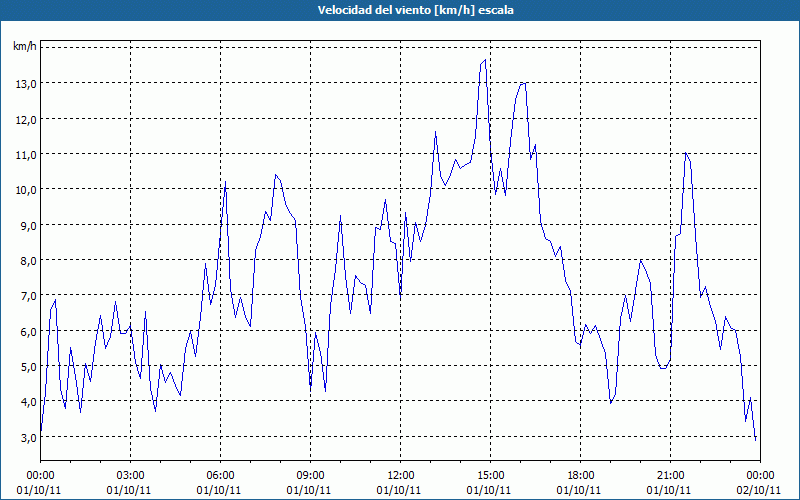800x500 pixels.
Task: Select the 13,0 y-axis label
Action: pos(27,84)
